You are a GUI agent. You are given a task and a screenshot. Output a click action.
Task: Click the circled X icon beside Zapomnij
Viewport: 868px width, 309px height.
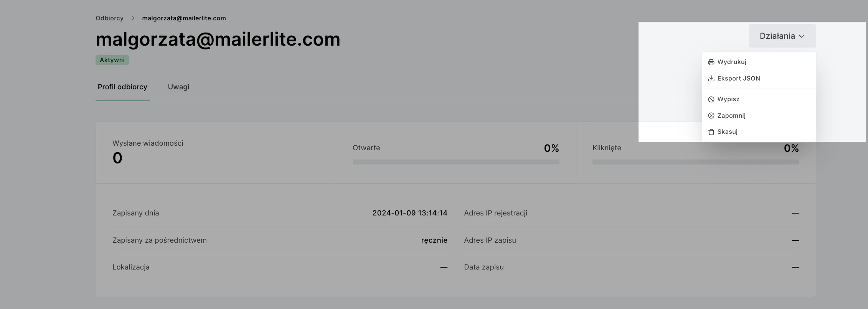[711, 116]
